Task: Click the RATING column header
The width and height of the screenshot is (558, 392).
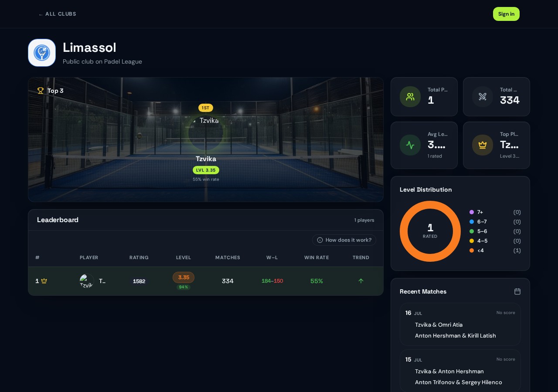Action: click(139, 257)
